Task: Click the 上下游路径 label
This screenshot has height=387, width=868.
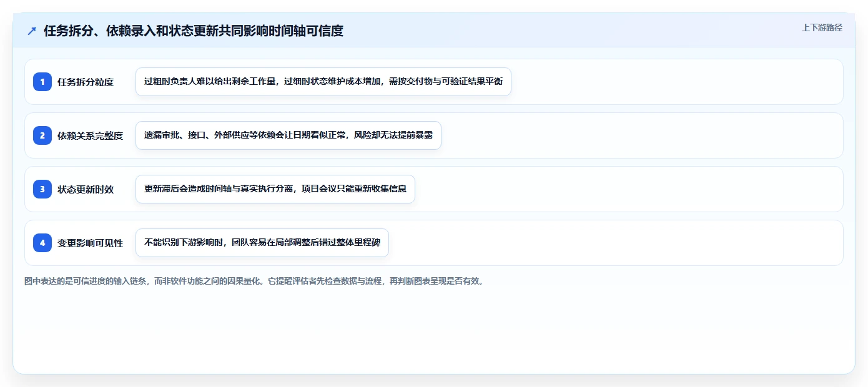Action: point(822,27)
